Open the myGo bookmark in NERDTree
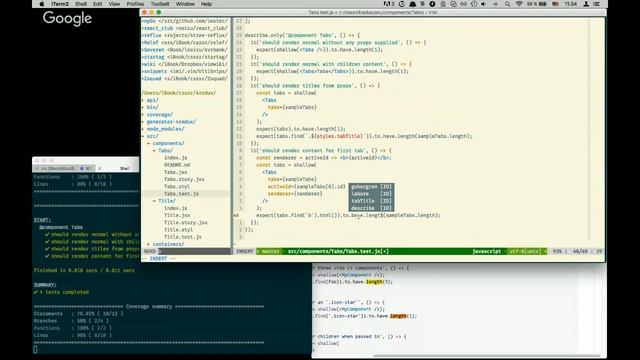This screenshot has width=640, height=360. (185, 21)
